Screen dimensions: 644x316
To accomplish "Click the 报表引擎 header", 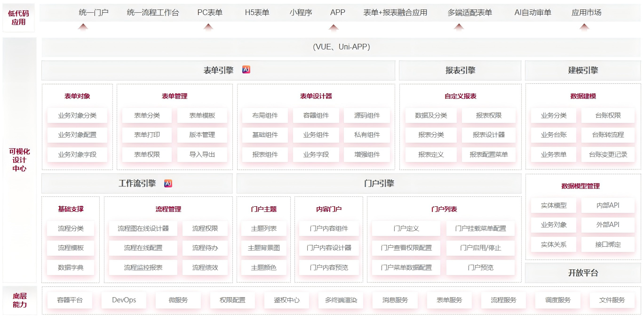I will pos(460,71).
